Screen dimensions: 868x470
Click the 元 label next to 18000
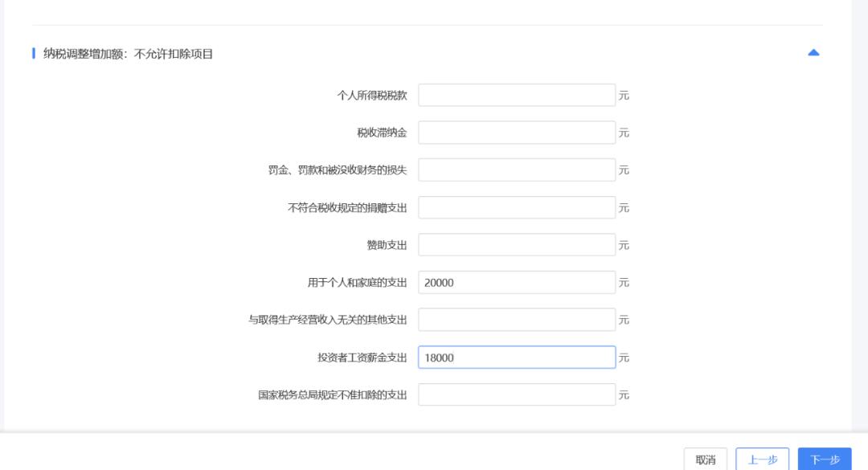(625, 357)
